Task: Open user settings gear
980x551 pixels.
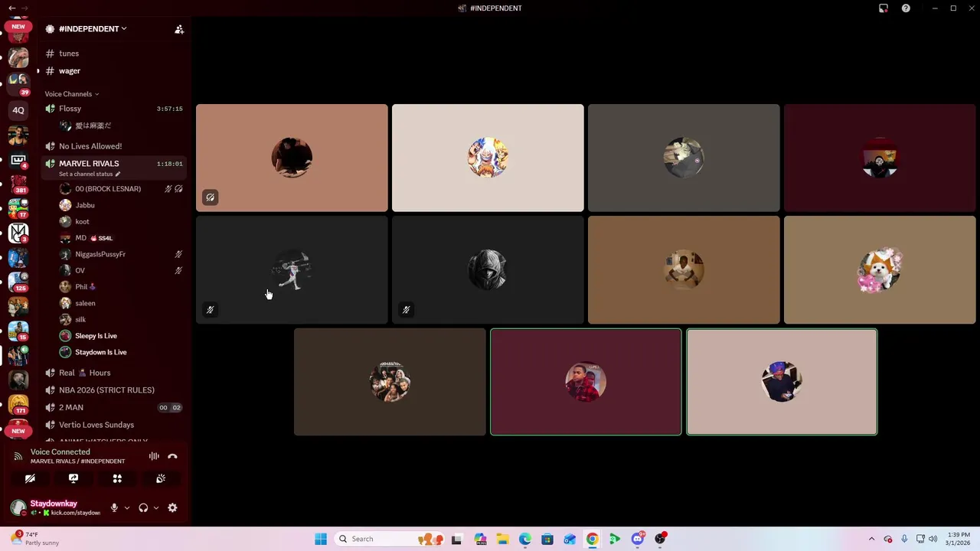Action: (172, 508)
